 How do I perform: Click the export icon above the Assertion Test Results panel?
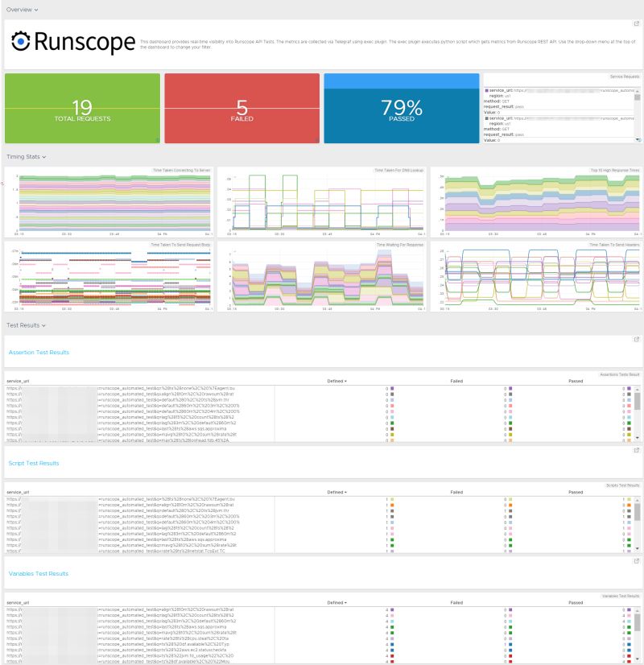(634, 338)
